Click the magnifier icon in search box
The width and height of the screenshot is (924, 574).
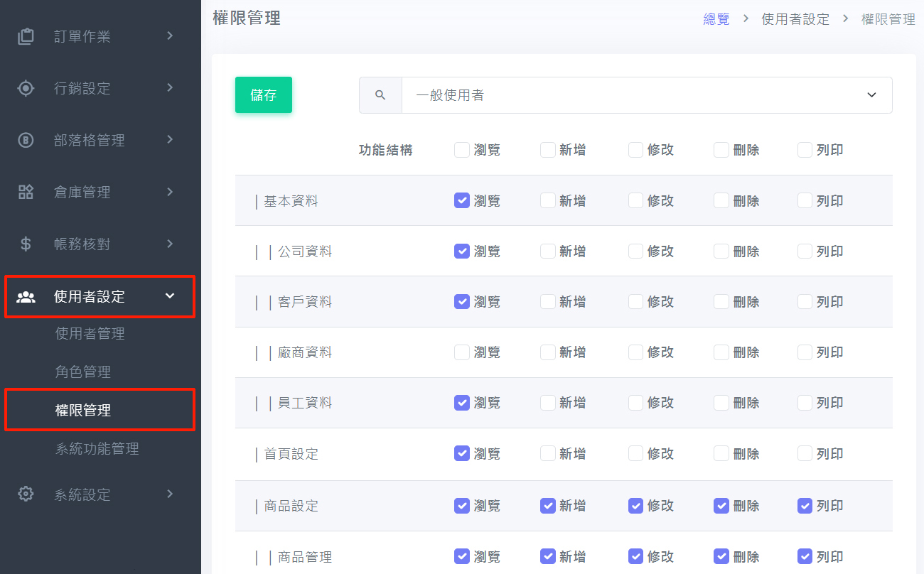[x=380, y=95]
